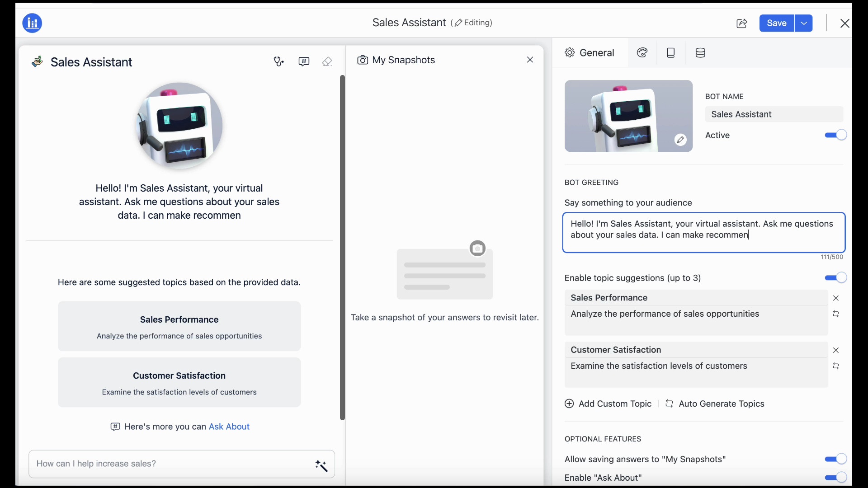The width and height of the screenshot is (868, 488).
Task: Open the topic suggestions chat icon
Action: pyautogui.click(x=304, y=61)
